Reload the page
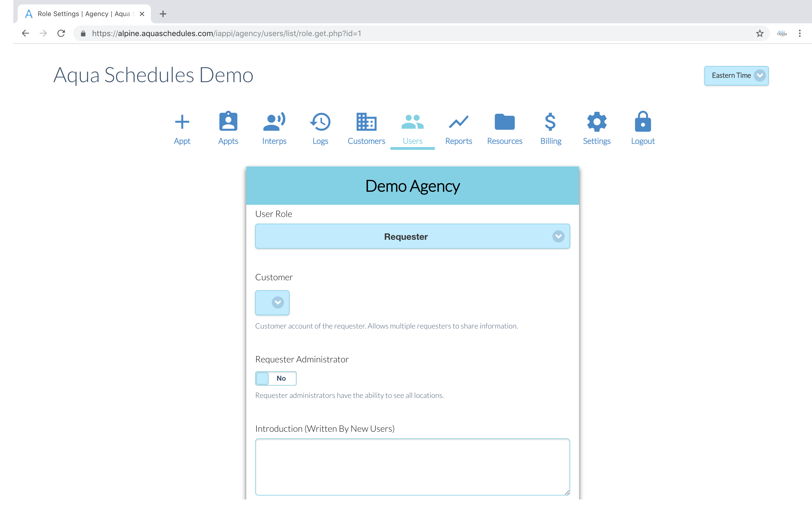 click(61, 33)
